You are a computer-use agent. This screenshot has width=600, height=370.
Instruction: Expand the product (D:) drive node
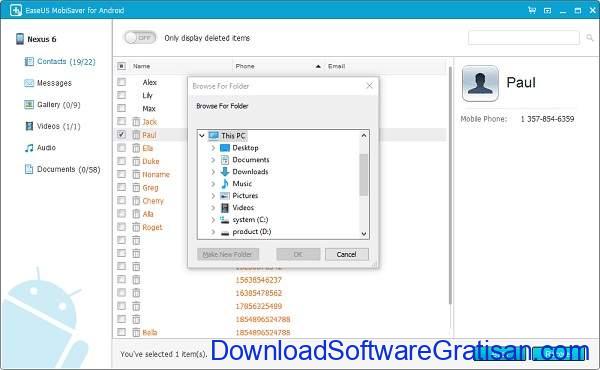pyautogui.click(x=213, y=231)
